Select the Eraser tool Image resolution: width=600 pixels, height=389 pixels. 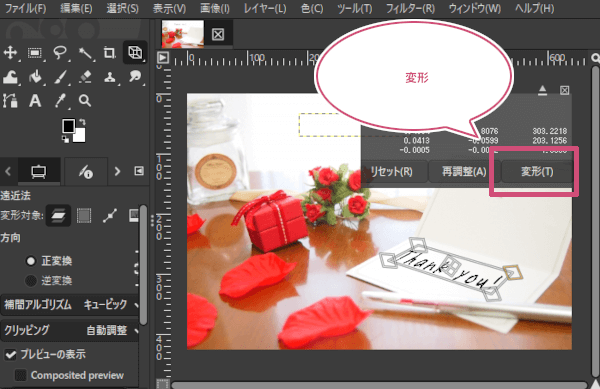coord(85,77)
